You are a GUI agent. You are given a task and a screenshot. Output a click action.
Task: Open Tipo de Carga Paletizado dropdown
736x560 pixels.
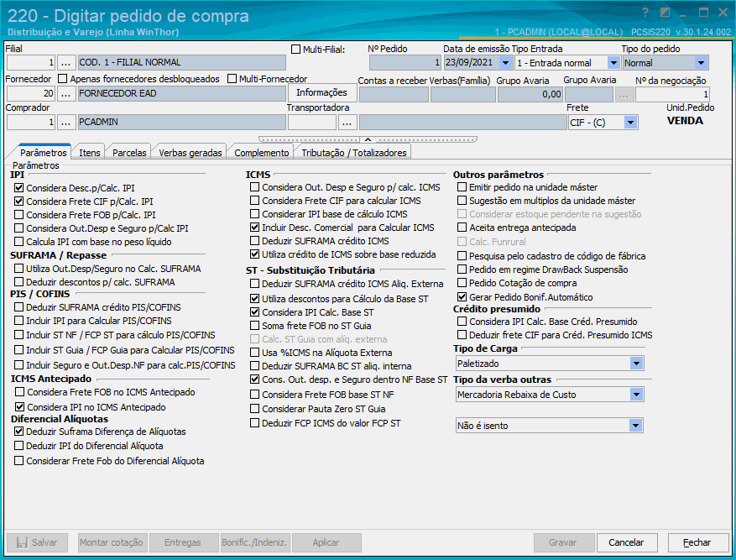pyautogui.click(x=636, y=364)
